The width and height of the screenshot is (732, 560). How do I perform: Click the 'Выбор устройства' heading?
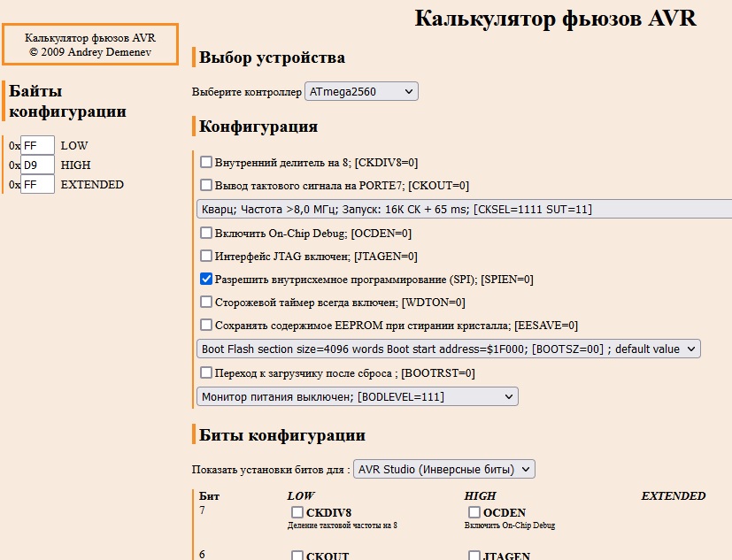pos(272,58)
